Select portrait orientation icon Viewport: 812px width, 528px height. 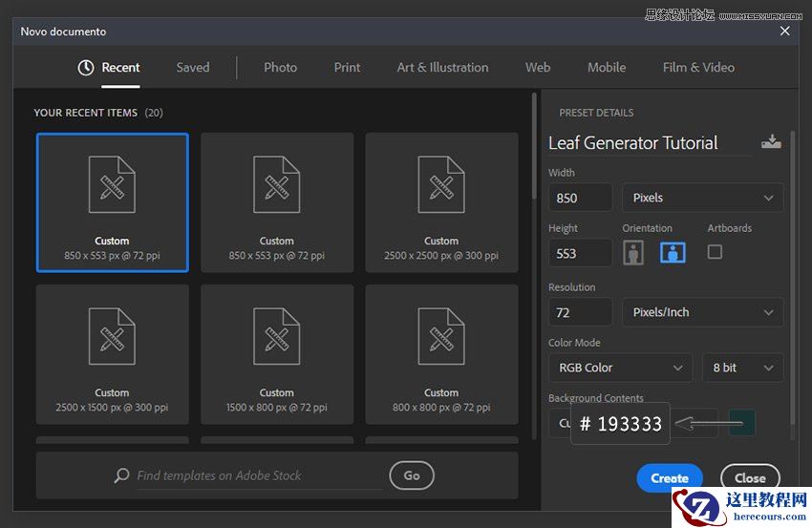click(x=633, y=253)
